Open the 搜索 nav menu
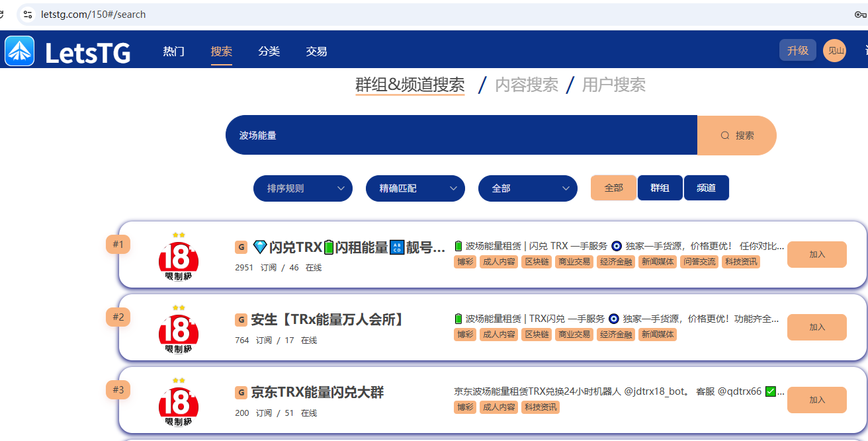Screen dimensions: 868x441 point(222,51)
